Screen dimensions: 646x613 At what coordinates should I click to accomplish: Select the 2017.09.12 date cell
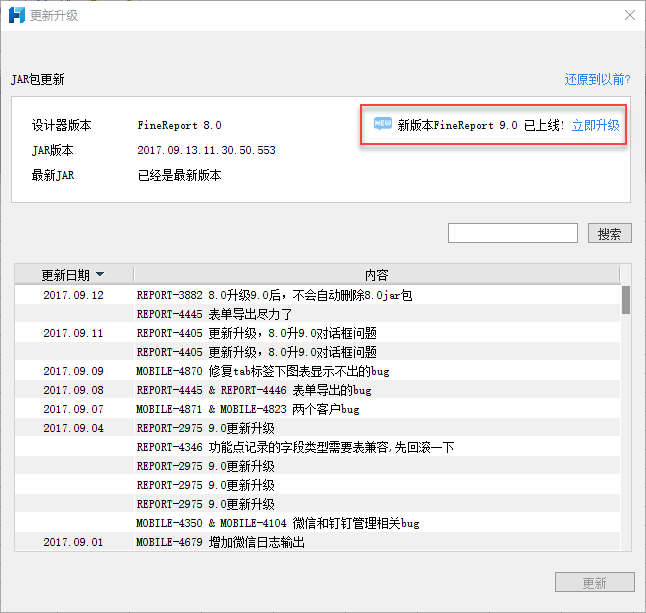coord(73,295)
